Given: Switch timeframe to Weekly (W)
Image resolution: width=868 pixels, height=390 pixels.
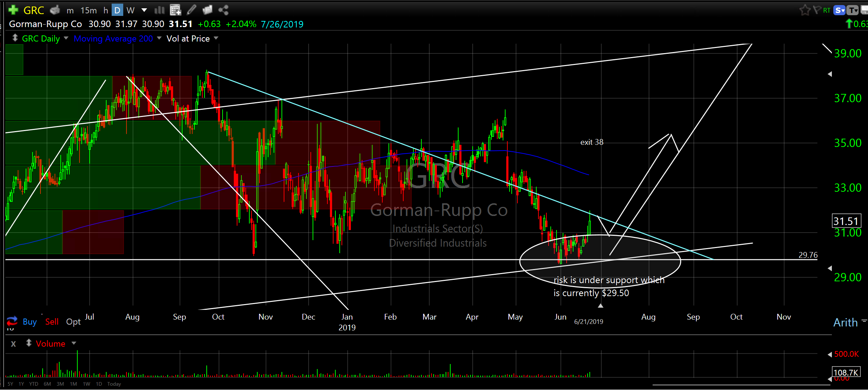Looking at the screenshot, I should tap(130, 10).
